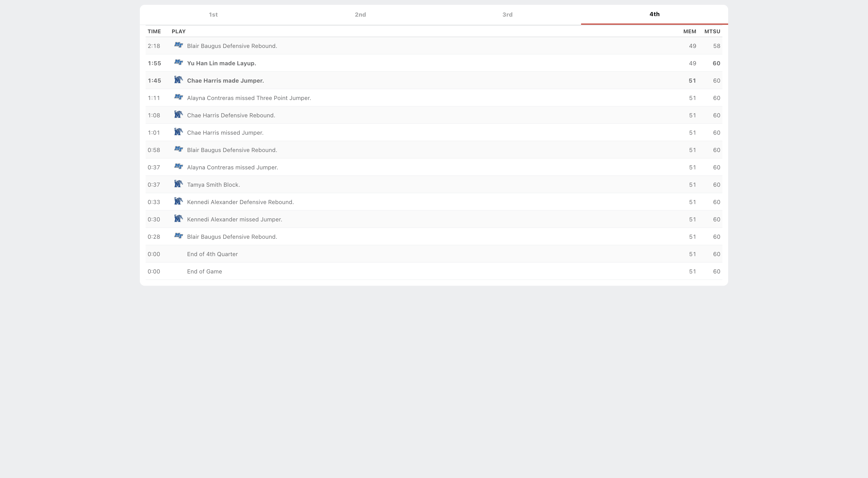Screen dimensions: 868x478
Task: Click Memphis logo next to Tamya Smith Block
Action: pyautogui.click(x=178, y=184)
